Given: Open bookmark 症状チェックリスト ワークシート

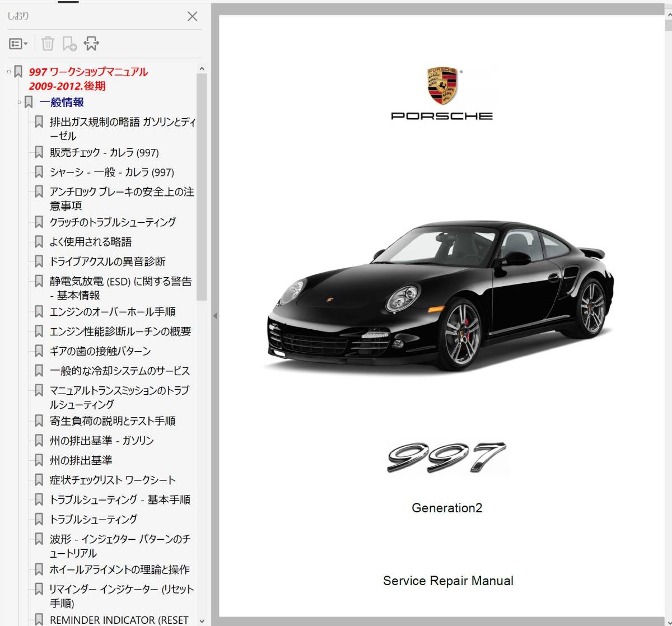Looking at the screenshot, I should tap(113, 480).
